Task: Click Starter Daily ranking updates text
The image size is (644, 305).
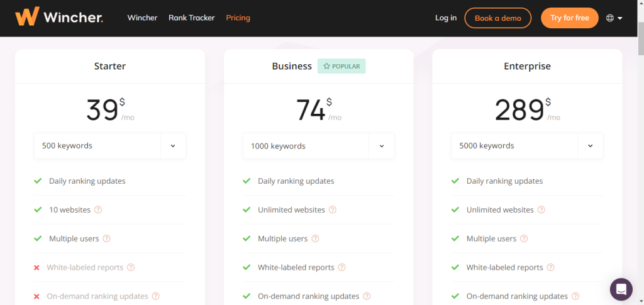Action: (x=87, y=181)
